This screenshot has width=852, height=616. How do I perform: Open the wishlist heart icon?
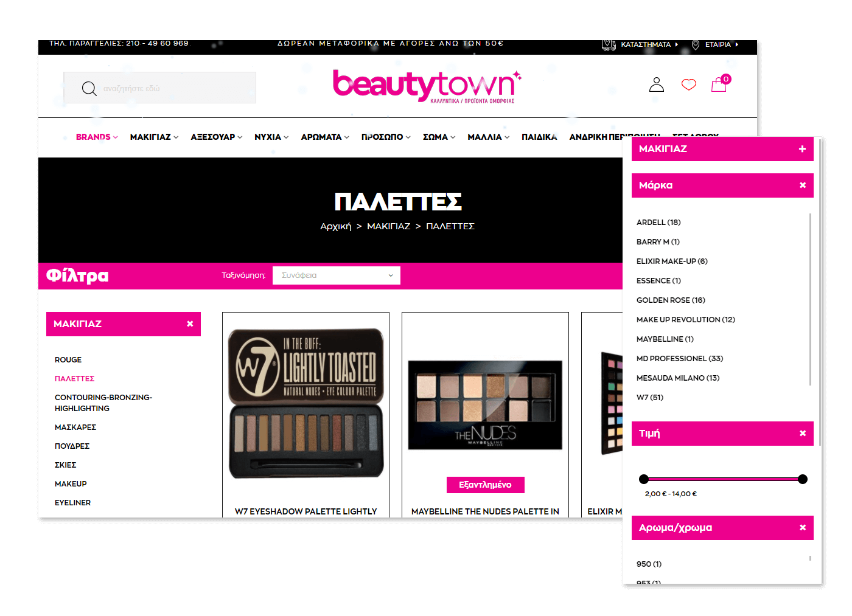coord(689,85)
